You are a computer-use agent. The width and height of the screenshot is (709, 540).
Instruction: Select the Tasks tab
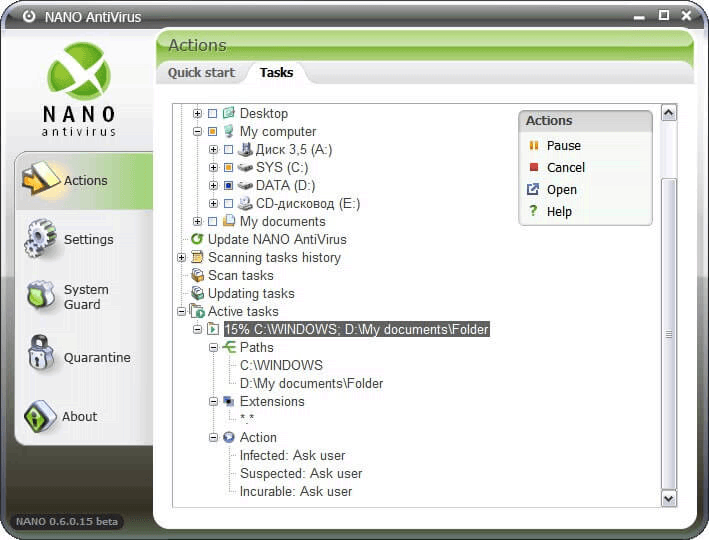276,72
